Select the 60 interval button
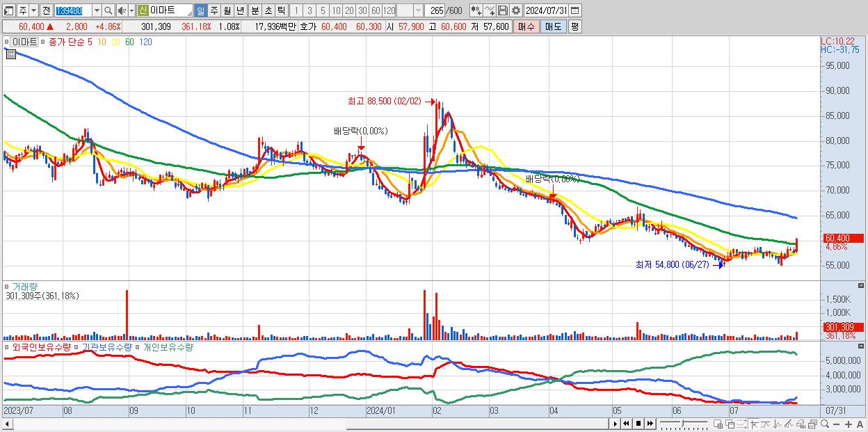The height and width of the screenshot is (432, 868). 376,10
